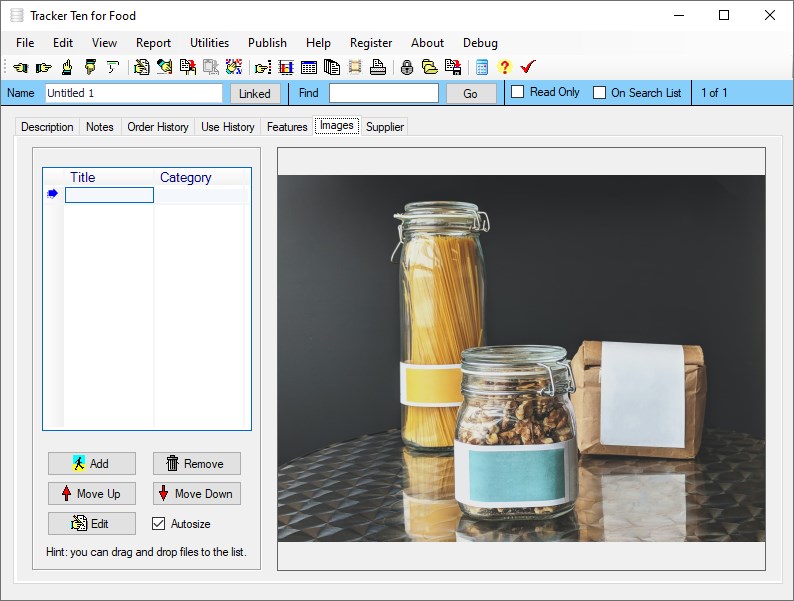Click the film strip frame toolbar icon
794x601 pixels.
coord(355,67)
